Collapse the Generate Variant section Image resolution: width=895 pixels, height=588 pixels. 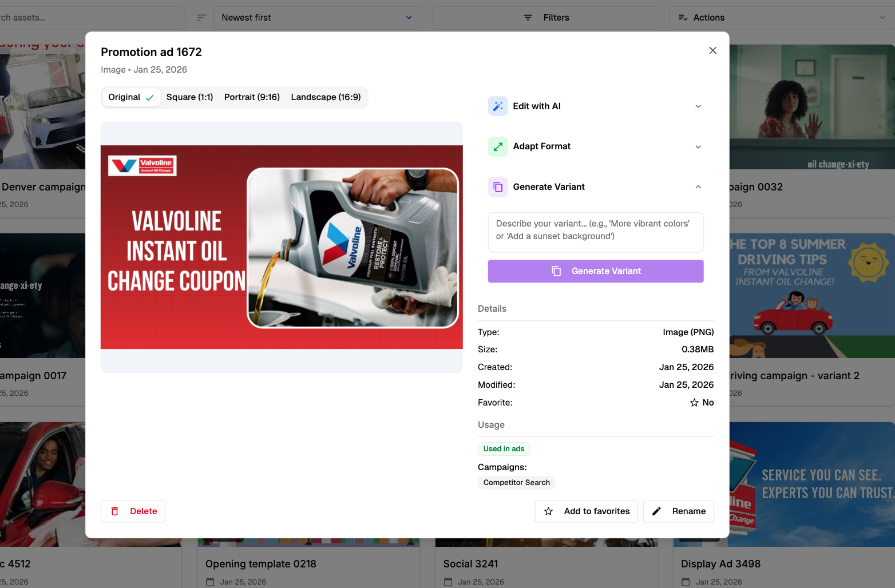[x=698, y=186]
